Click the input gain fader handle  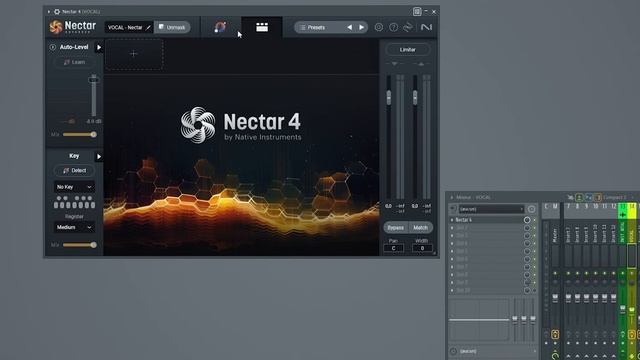tap(389, 97)
